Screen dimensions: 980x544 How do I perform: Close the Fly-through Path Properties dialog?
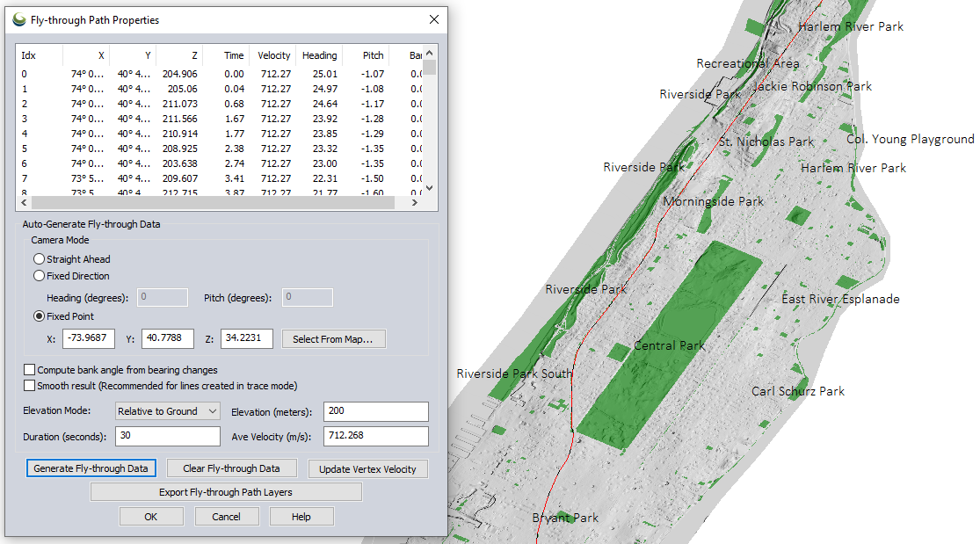point(434,19)
